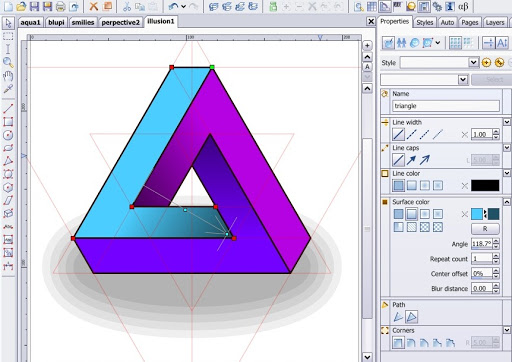This screenshot has width=512, height=362.
Task: Select the polyline triangle tool
Action: [8, 161]
